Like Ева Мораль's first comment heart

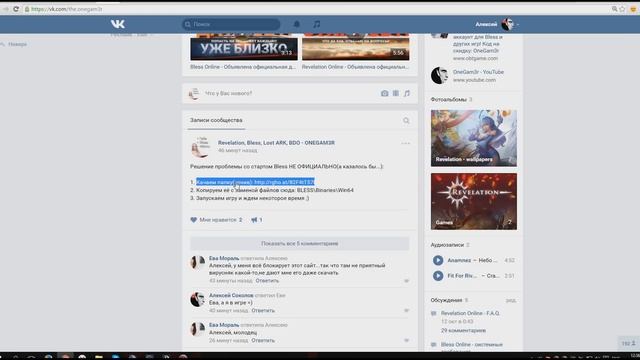(x=407, y=281)
